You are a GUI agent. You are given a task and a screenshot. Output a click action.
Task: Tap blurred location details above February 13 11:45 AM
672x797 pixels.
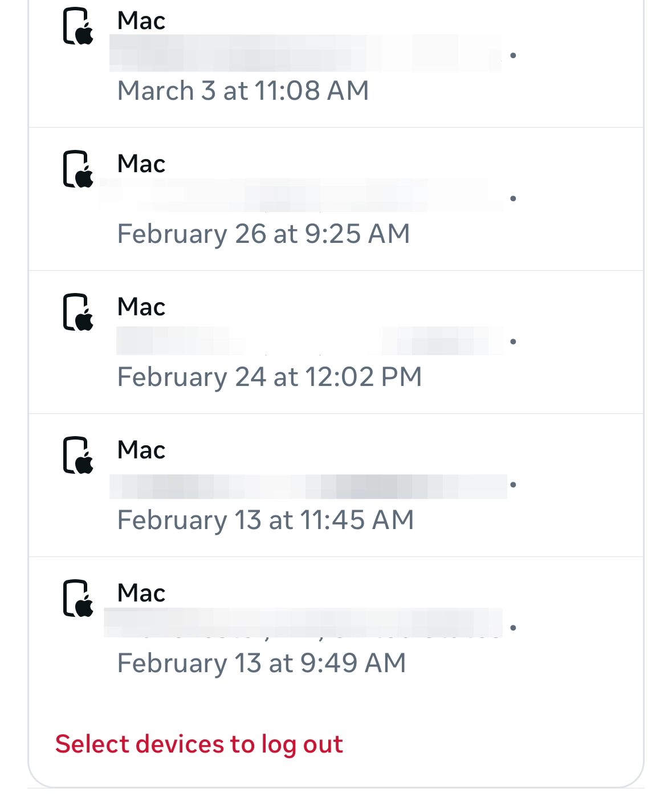308,486
